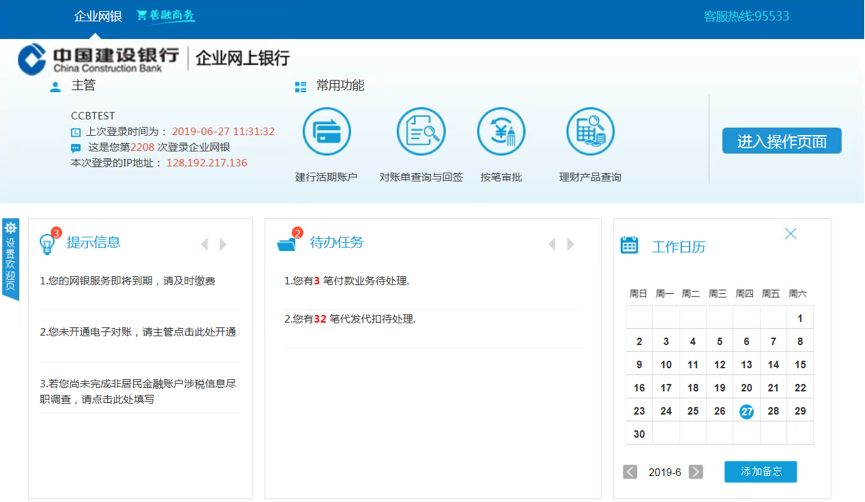Click the 待办任务 folder icon
This screenshot has width=865, height=502.
287,242
